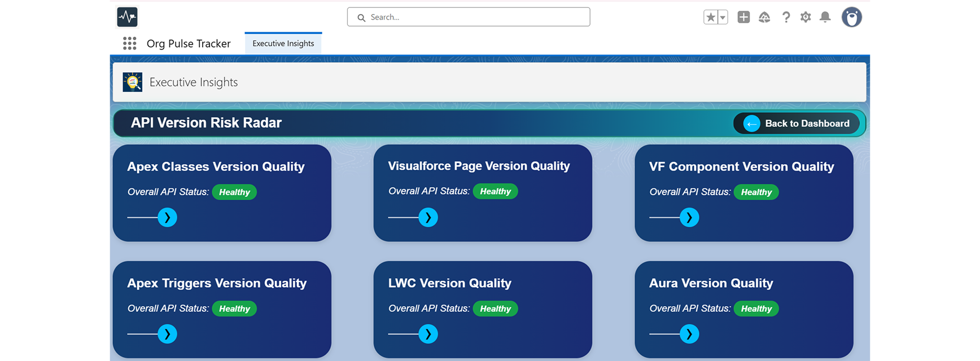This screenshot has height=361, width=980.
Task: Select the Executive Insights tab
Action: (283, 43)
